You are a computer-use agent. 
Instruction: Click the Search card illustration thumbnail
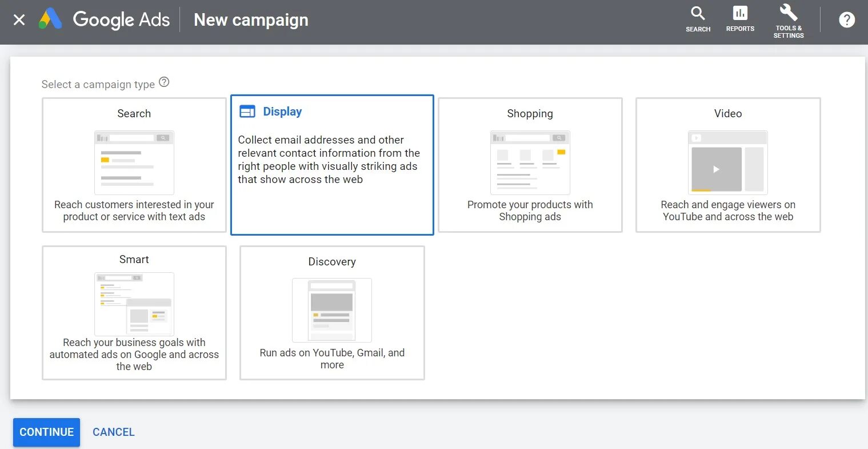click(x=134, y=162)
